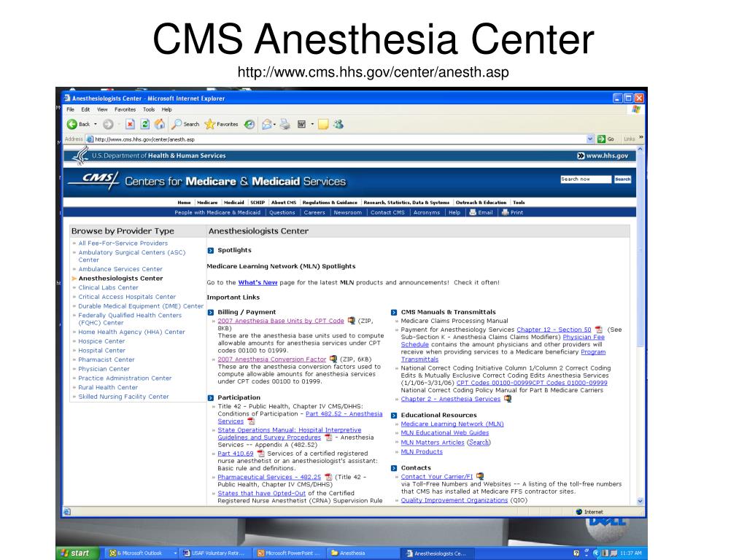Viewport: 747px width, 560px height.
Task: Select the Medicare tab in CMS navigation
Action: 207,203
